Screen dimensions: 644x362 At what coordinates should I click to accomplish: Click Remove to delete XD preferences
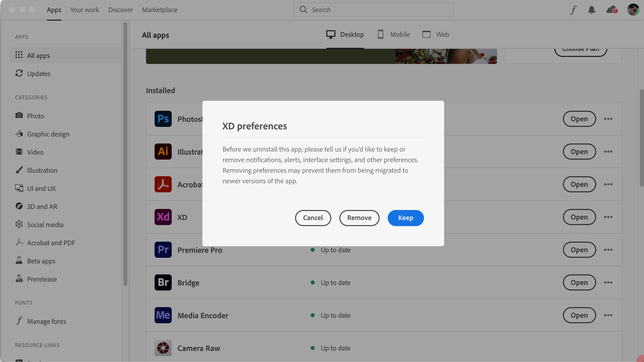click(x=359, y=218)
